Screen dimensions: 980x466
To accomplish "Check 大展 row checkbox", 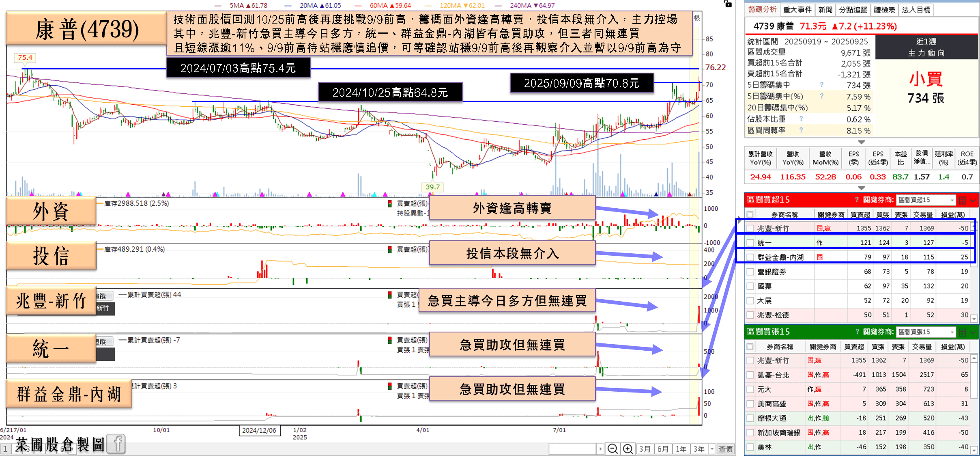I will [x=750, y=301].
